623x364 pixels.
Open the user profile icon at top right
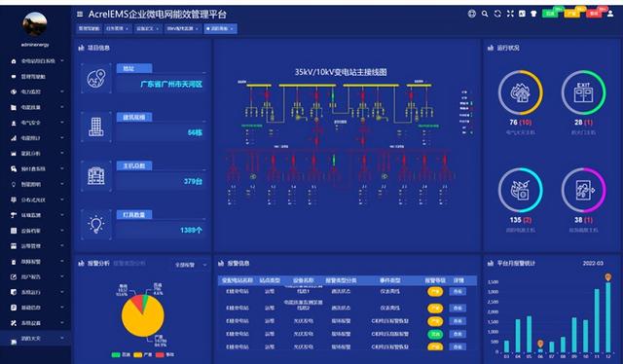pyautogui.click(x=610, y=14)
